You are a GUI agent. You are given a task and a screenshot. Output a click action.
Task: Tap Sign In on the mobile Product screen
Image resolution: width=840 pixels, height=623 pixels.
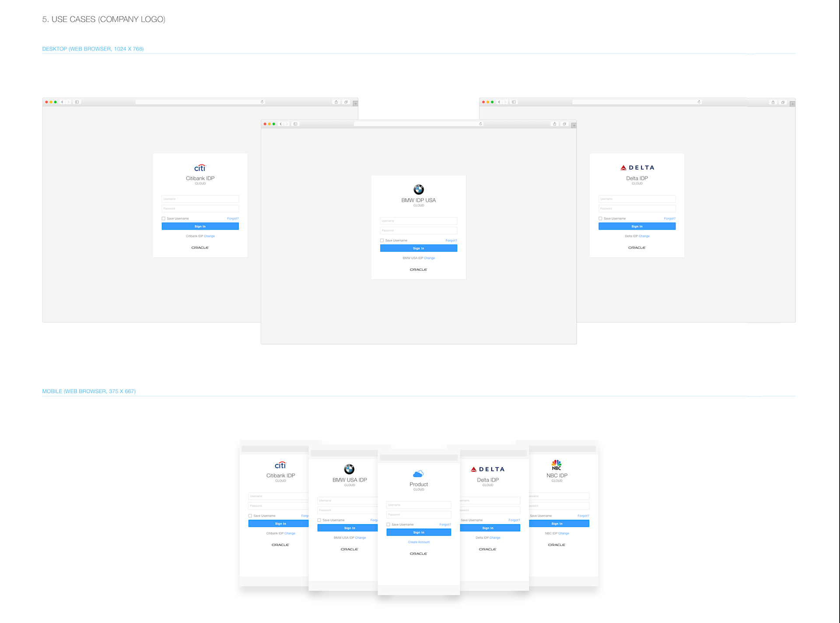tap(419, 532)
